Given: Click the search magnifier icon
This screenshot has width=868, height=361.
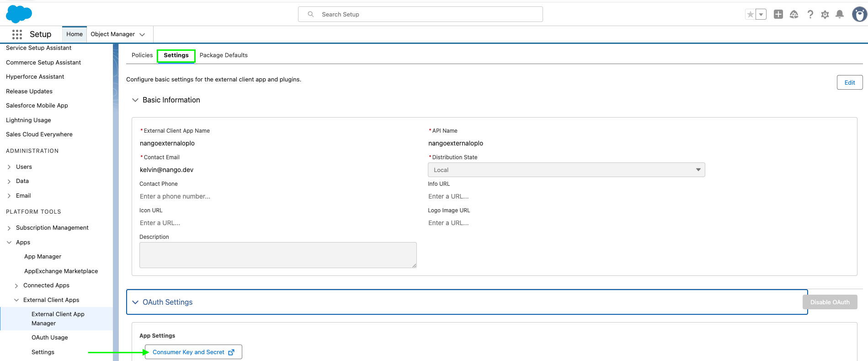Looking at the screenshot, I should [x=311, y=14].
